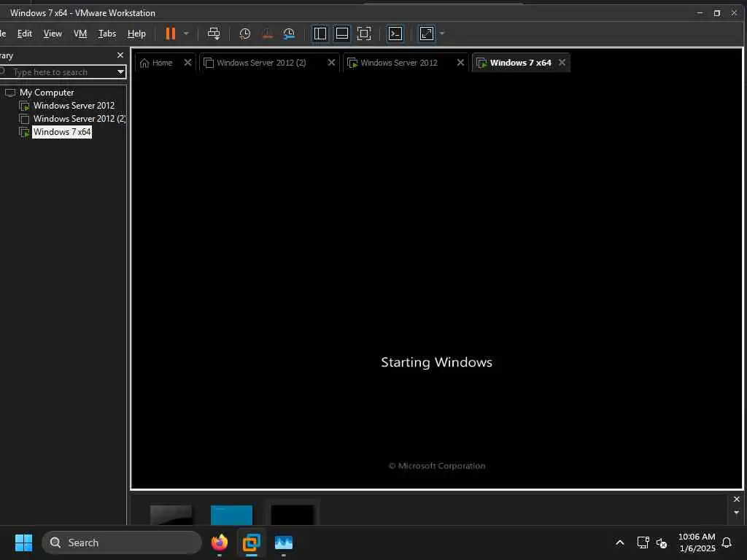The height and width of the screenshot is (560, 747).
Task: Open the View menu
Action: coord(53,34)
